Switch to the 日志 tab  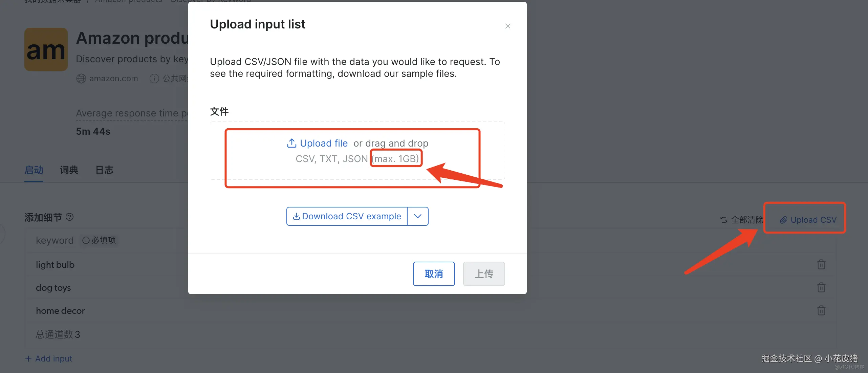(x=104, y=170)
